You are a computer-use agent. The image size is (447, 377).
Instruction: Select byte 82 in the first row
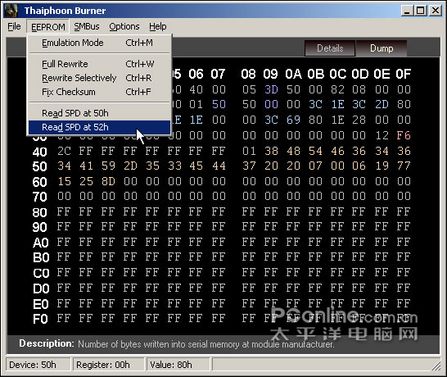[337, 89]
